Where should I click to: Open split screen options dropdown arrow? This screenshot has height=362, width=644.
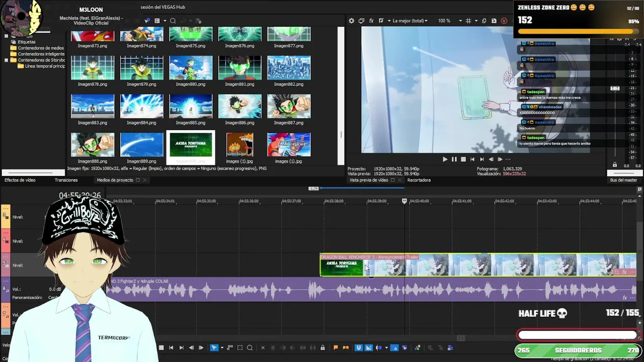(389, 21)
